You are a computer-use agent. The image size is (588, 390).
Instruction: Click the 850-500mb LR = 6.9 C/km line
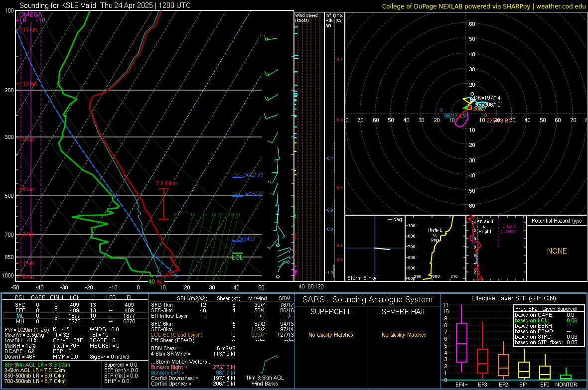pyautogui.click(x=35, y=376)
